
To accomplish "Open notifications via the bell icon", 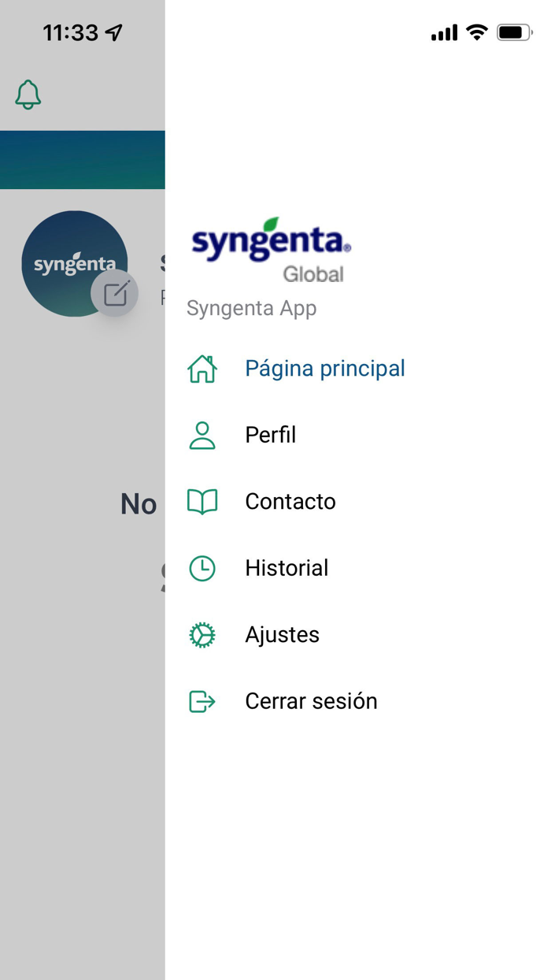I will (28, 95).
